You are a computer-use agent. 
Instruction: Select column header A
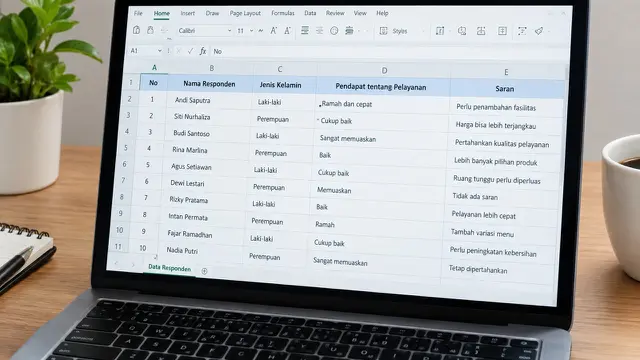(154, 67)
